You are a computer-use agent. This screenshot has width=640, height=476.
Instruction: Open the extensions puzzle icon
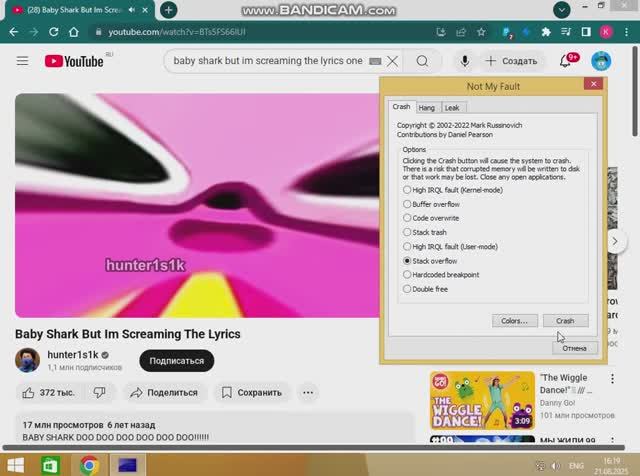(546, 32)
